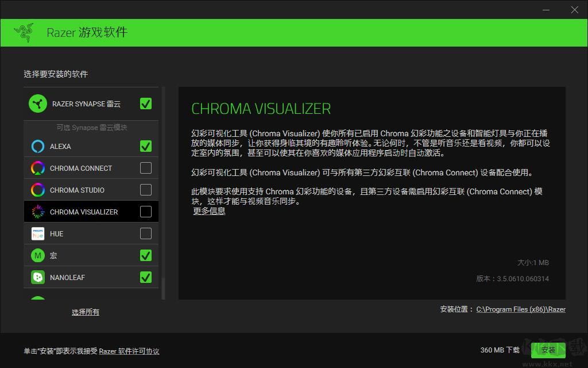Click the Chroma Studio color wheel icon

point(38,190)
